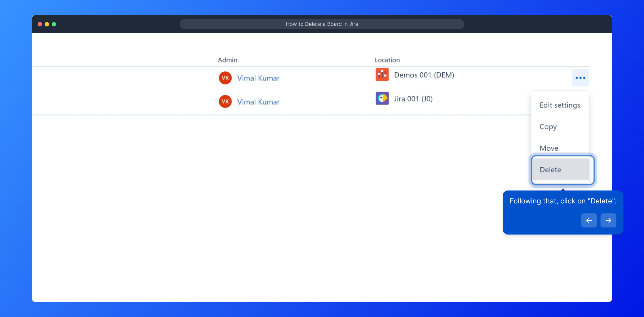Click the Jira 001 project icon
The height and width of the screenshot is (317, 644).
click(x=382, y=98)
